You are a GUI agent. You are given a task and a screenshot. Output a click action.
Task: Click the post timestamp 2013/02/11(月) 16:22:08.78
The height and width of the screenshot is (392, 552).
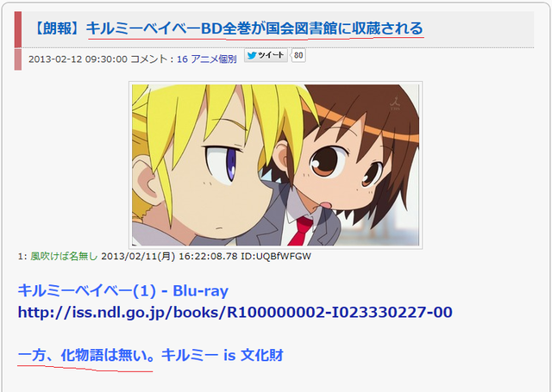169,256
